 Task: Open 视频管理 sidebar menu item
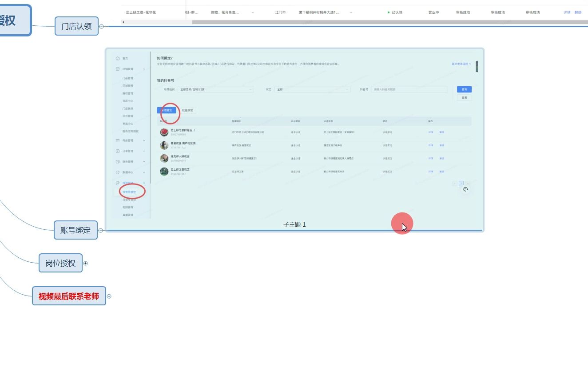(128, 207)
